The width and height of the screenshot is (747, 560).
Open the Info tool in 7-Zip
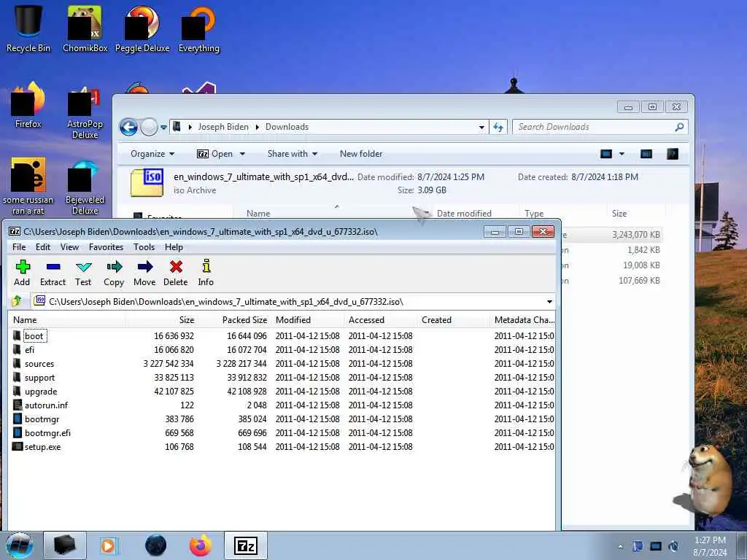click(206, 273)
